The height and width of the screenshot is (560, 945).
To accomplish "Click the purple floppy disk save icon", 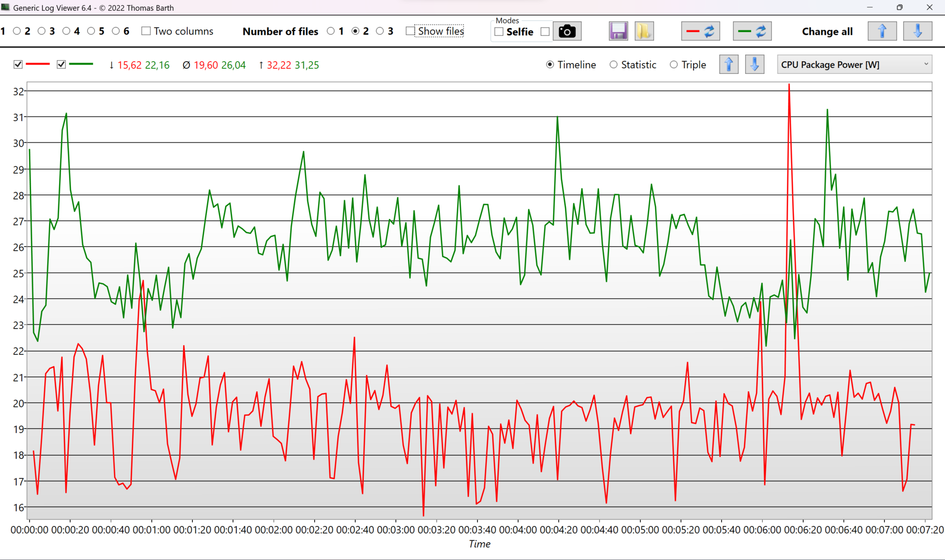I will tap(618, 31).
